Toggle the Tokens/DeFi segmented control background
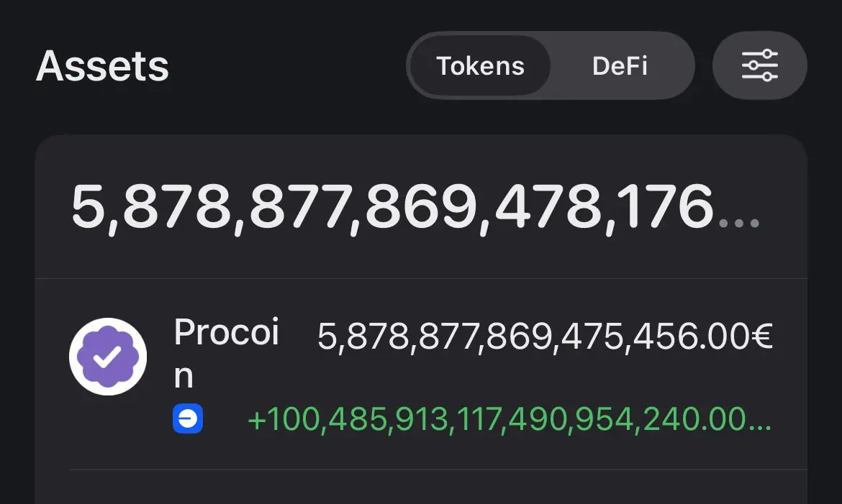The image size is (842, 504). 551,65
